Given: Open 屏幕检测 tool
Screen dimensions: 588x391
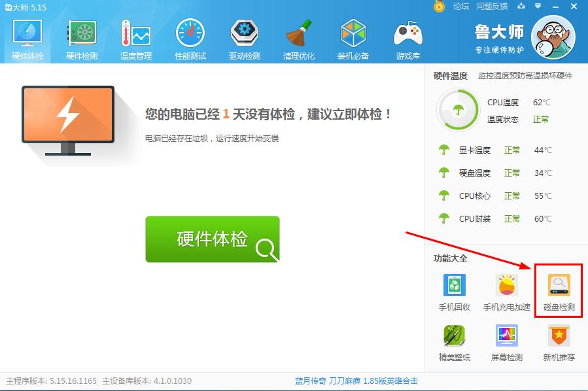Looking at the screenshot, I should click(507, 343).
